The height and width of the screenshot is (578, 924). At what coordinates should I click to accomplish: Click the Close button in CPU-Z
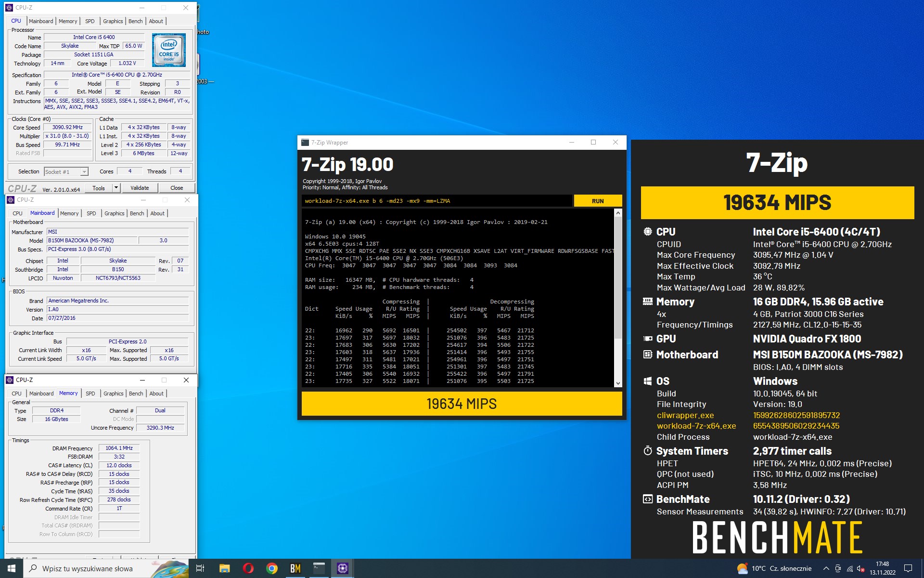point(177,188)
